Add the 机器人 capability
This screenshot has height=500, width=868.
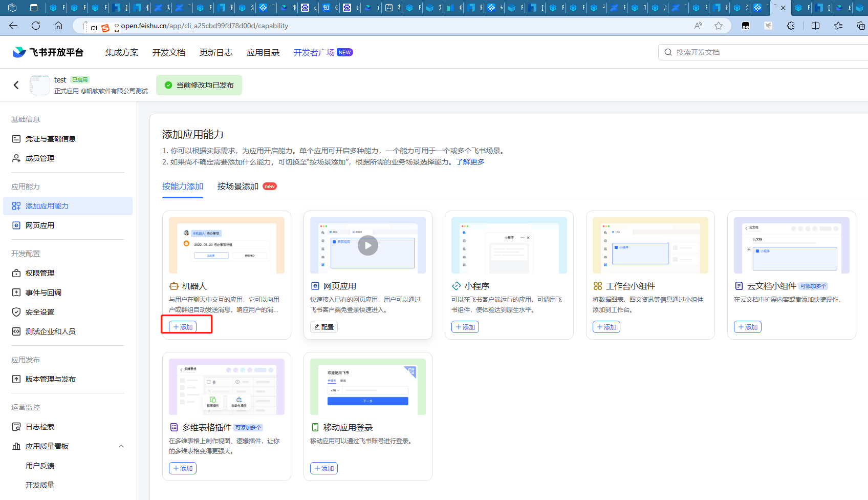[183, 327]
